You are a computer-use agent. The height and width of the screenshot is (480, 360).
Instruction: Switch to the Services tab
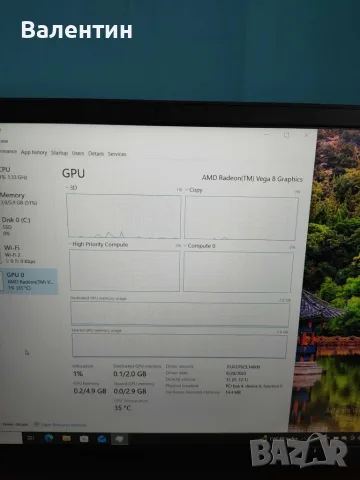(117, 154)
